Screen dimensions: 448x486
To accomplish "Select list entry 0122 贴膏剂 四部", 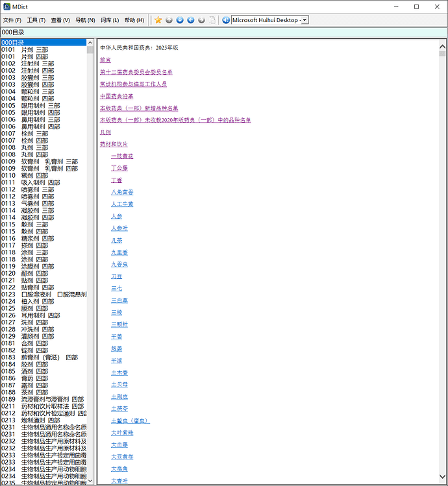I will tap(44, 287).
